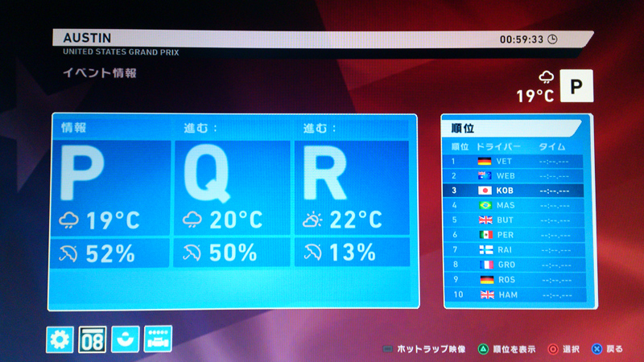Click umbrella icon beside 52%
Screen dimensions: 644x362
point(68,253)
